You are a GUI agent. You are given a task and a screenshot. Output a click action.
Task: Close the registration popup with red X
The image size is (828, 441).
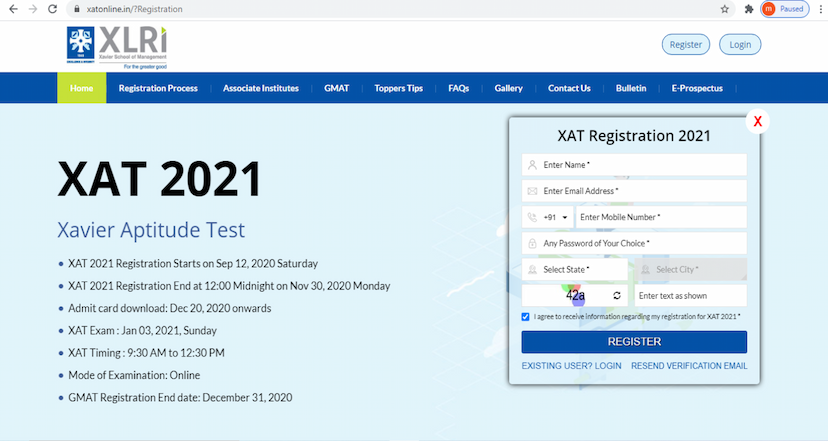point(758,121)
